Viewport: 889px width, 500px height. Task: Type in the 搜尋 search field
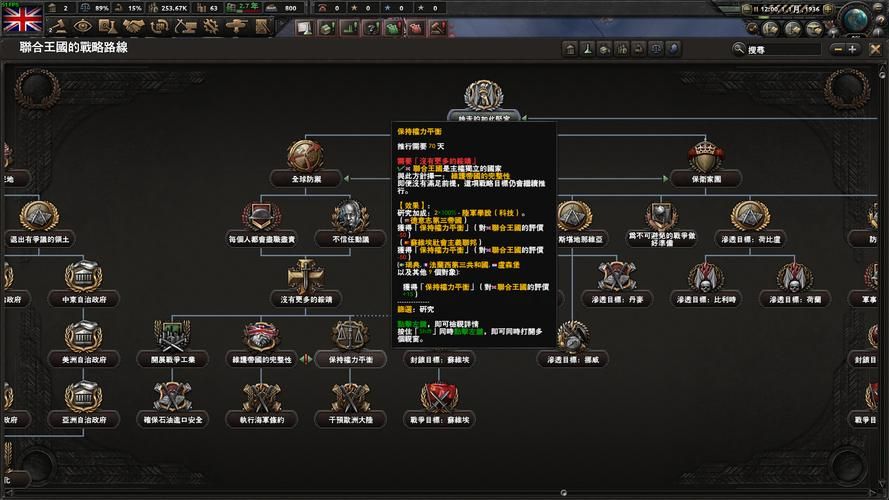click(788, 48)
